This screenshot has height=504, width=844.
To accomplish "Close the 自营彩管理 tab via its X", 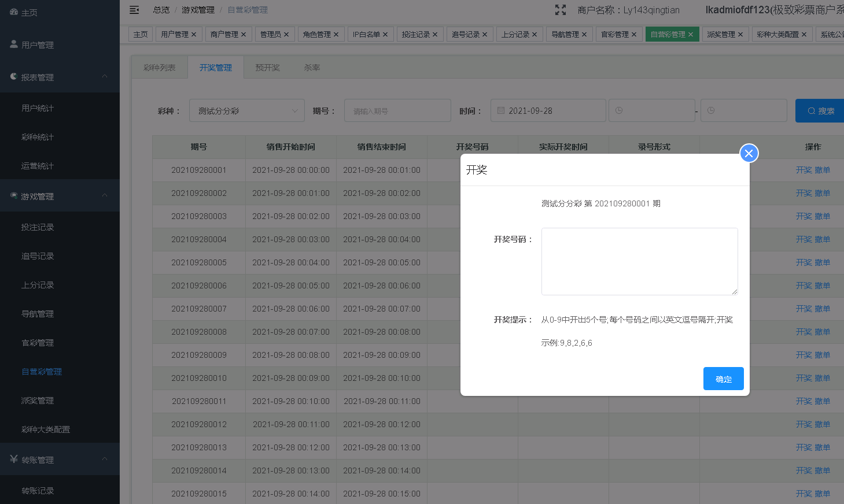I will coord(691,35).
